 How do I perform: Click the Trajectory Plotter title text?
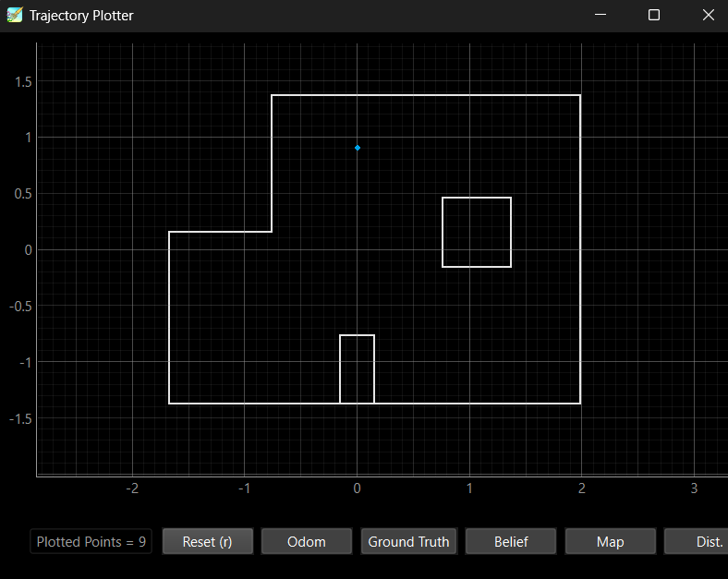coord(81,16)
